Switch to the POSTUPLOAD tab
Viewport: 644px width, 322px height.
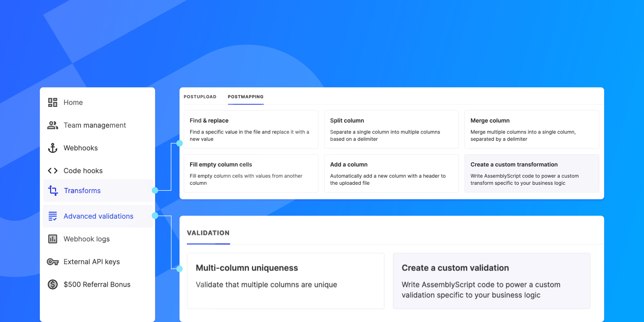pos(200,97)
